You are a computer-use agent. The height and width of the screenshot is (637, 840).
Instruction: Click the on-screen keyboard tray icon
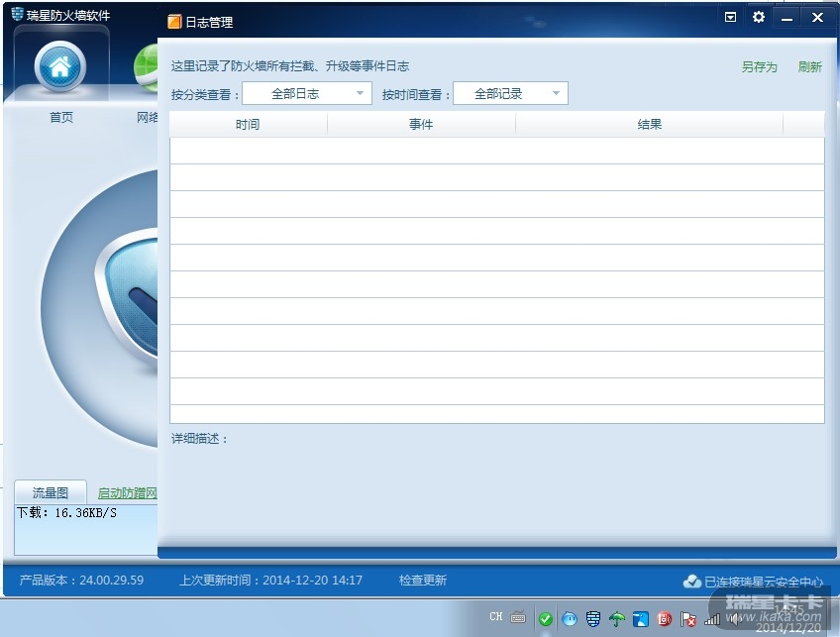click(518, 617)
